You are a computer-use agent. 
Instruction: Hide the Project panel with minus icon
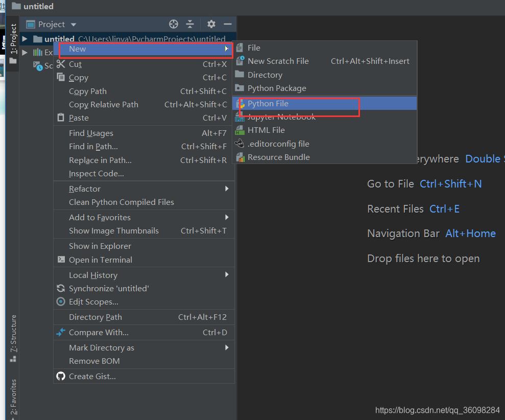pos(228,24)
